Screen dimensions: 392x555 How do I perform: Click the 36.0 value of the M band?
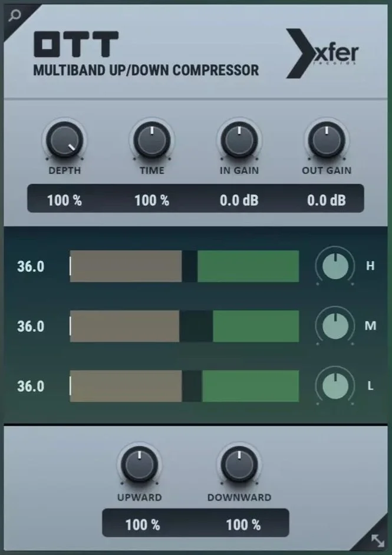tap(31, 326)
